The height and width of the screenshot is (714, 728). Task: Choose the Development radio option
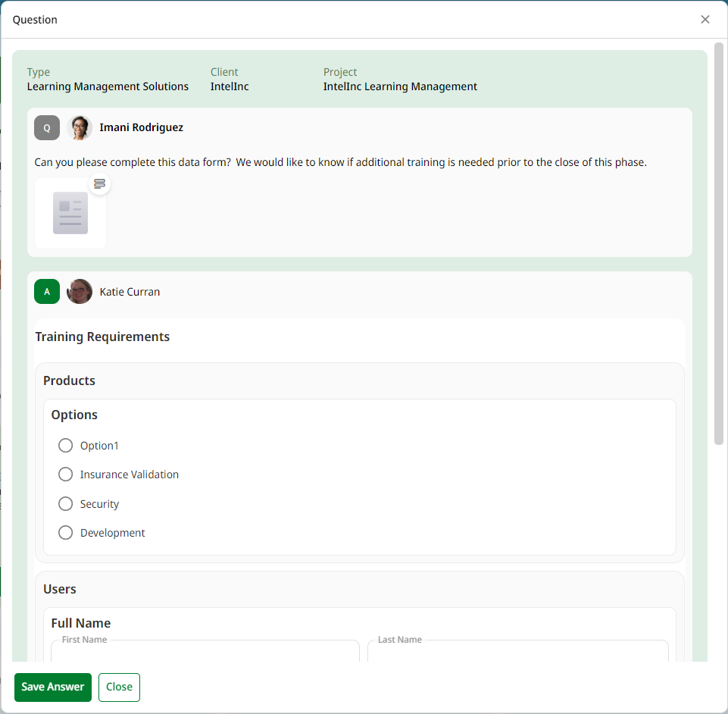pyautogui.click(x=66, y=533)
